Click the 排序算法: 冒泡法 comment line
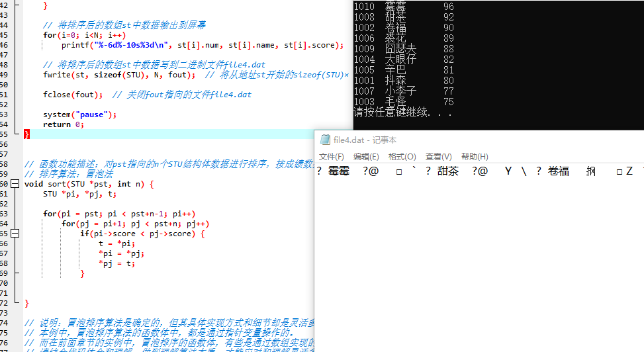This screenshot has width=644, height=352. pos(69,174)
